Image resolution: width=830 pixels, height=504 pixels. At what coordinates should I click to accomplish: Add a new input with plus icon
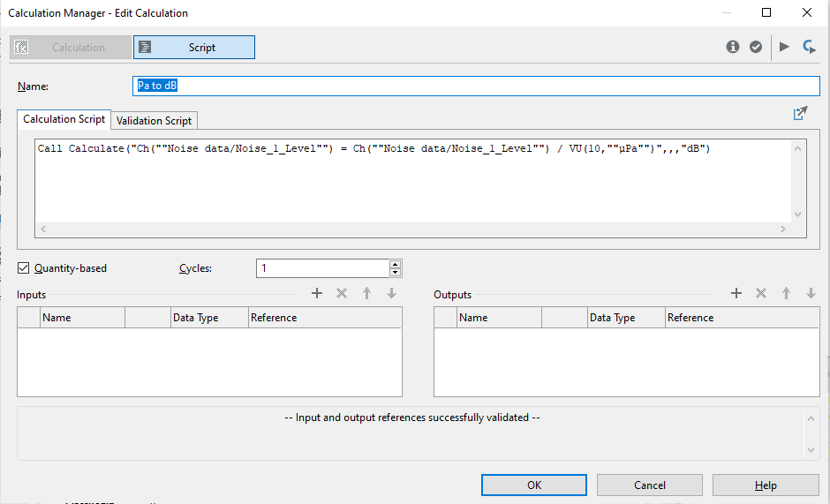tap(318, 294)
